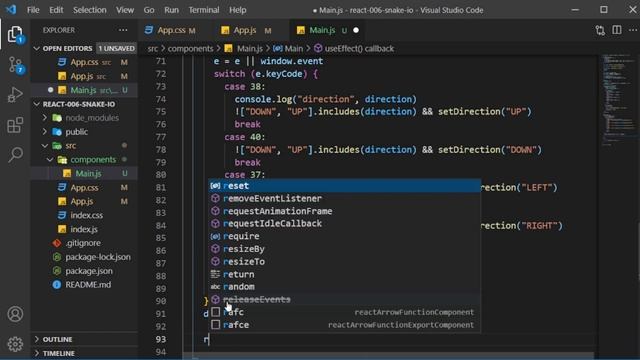The image size is (640, 360).
Task: Select 'requestIdleCallback' suggestion
Action: coord(344,224)
